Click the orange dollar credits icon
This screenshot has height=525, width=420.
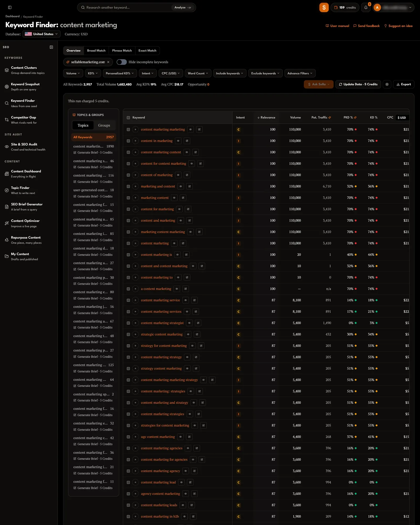[x=324, y=8]
